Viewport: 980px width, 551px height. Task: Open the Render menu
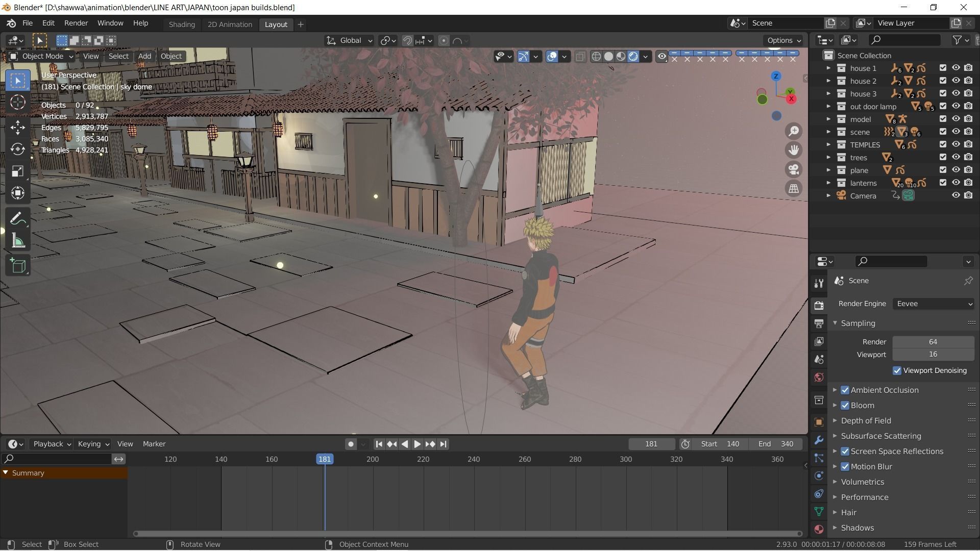tap(76, 23)
